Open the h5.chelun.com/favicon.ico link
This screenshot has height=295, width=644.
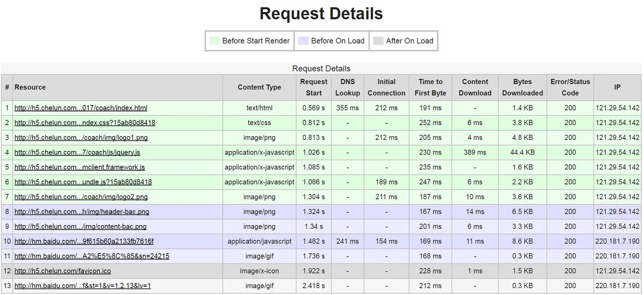coord(63,271)
